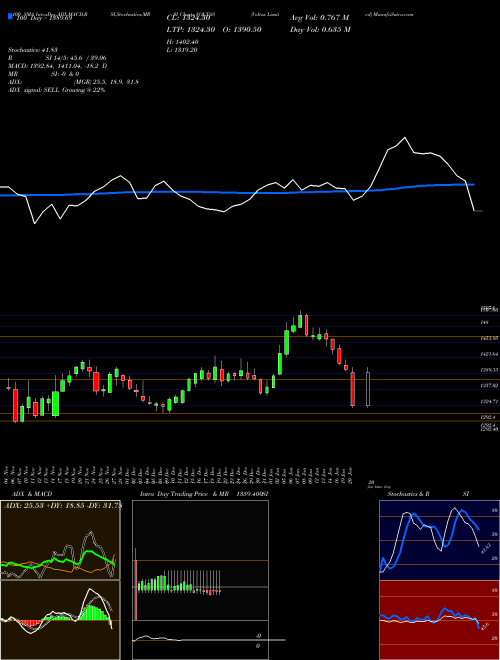Click the LTP: 1324.30 value
The width and height of the screenshot is (500, 660).
click(191, 29)
